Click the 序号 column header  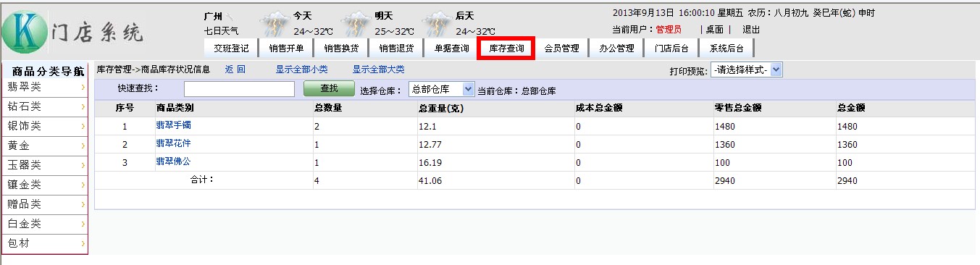pos(125,108)
